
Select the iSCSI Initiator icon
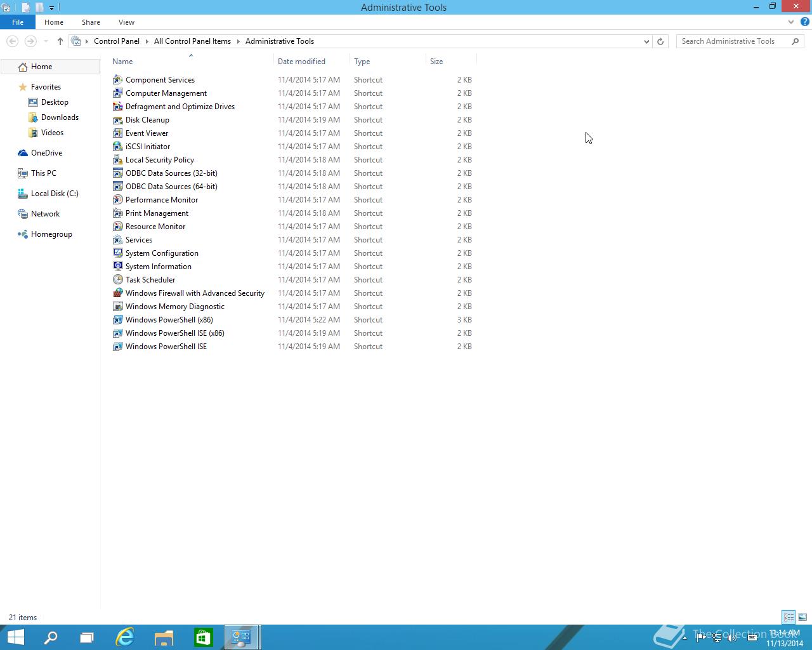coord(117,147)
